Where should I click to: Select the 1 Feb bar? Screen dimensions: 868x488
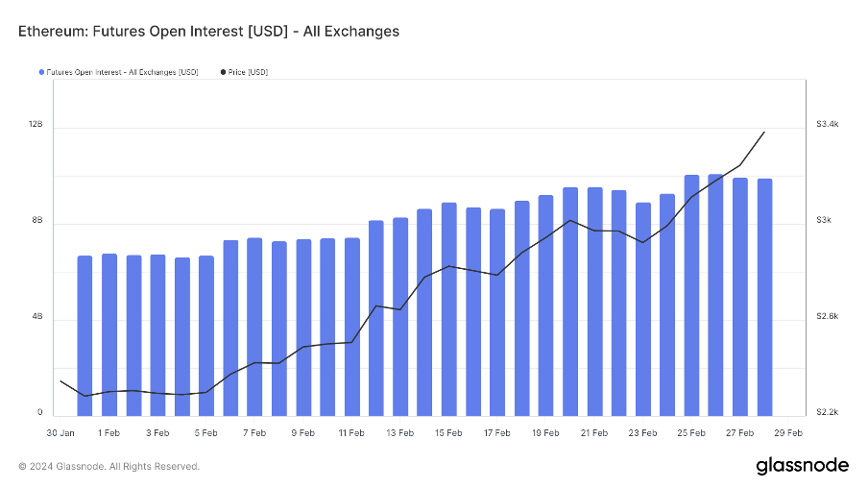109,335
